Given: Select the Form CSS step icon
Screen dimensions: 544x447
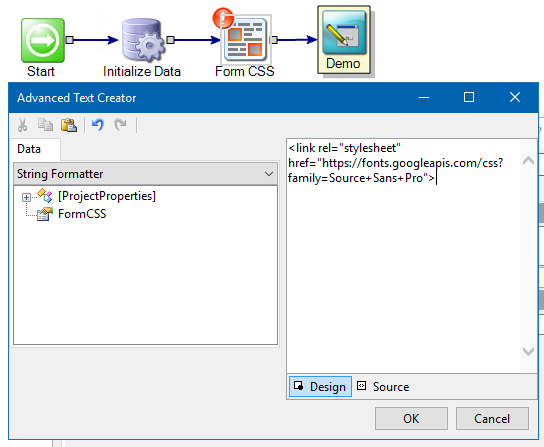Looking at the screenshot, I should [x=246, y=40].
